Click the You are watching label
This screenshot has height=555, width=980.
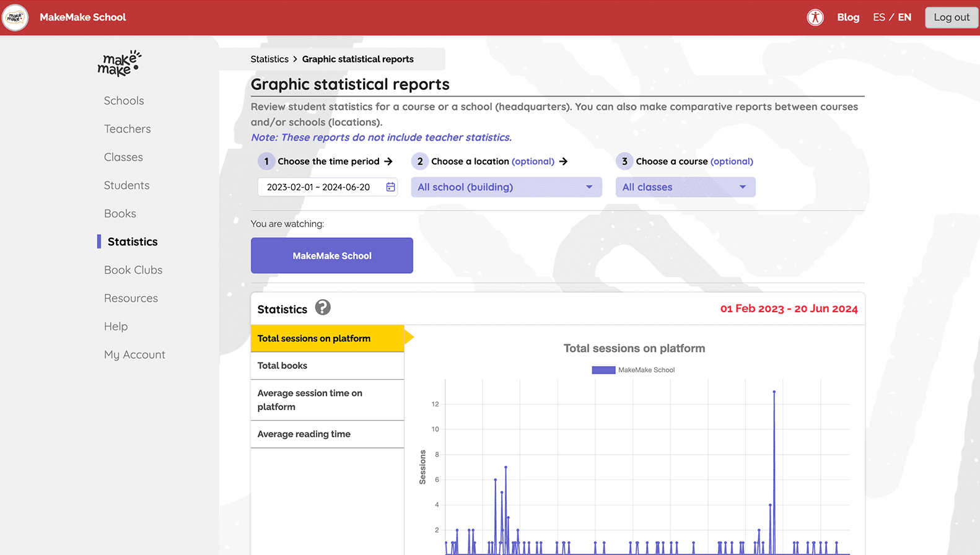287,224
